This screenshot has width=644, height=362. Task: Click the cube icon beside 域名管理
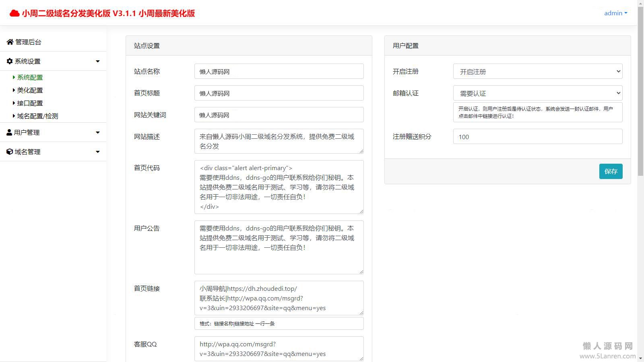[x=10, y=152]
